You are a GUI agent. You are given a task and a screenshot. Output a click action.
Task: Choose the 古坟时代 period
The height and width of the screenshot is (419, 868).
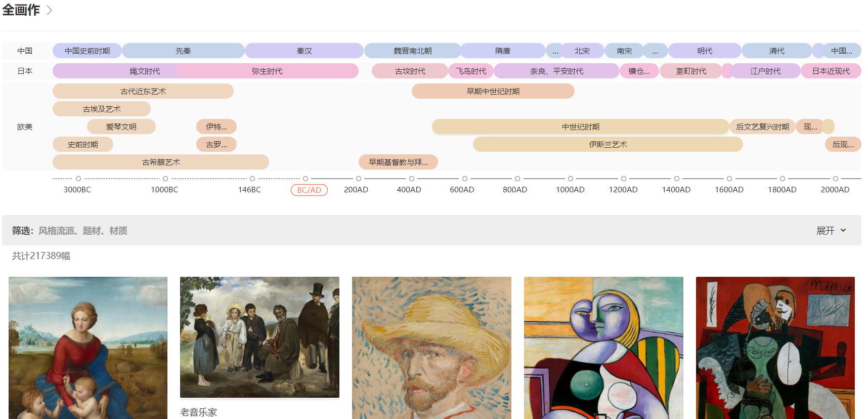point(410,71)
